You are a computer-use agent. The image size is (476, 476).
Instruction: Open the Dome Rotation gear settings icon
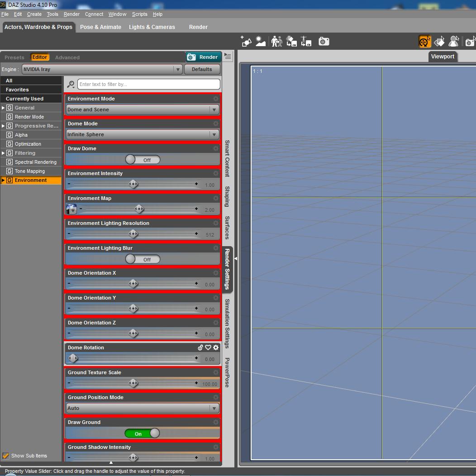tap(216, 347)
